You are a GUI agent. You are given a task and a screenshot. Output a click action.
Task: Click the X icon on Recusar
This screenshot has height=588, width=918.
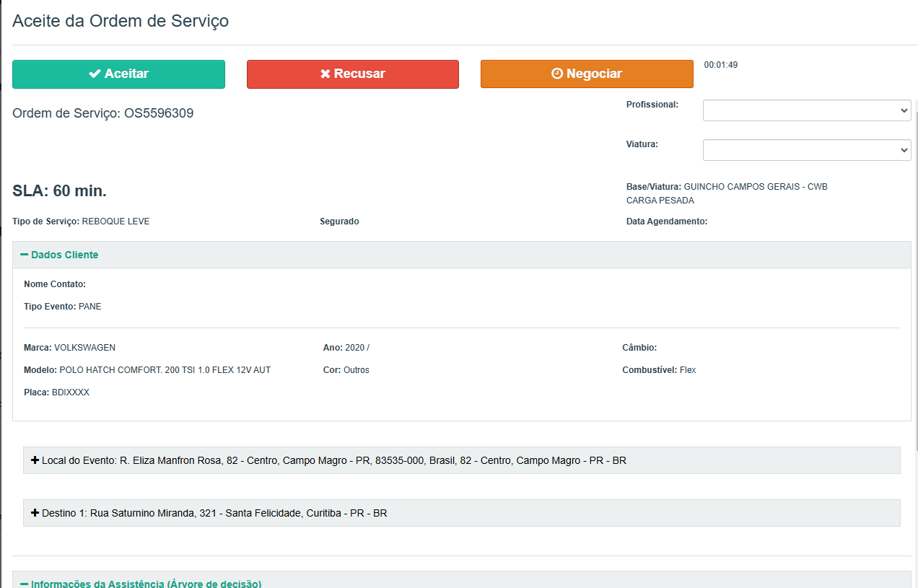coord(325,74)
